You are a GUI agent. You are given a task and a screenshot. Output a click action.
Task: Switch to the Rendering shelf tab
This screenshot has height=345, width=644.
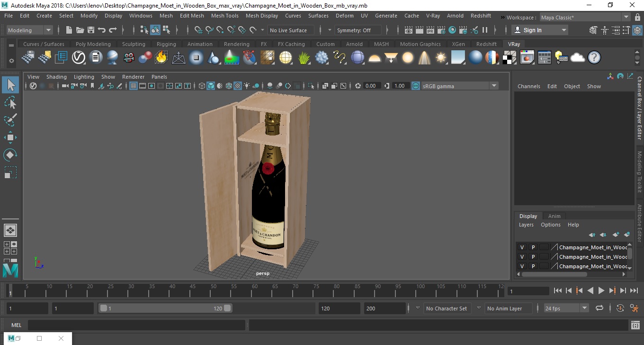pyautogui.click(x=237, y=44)
